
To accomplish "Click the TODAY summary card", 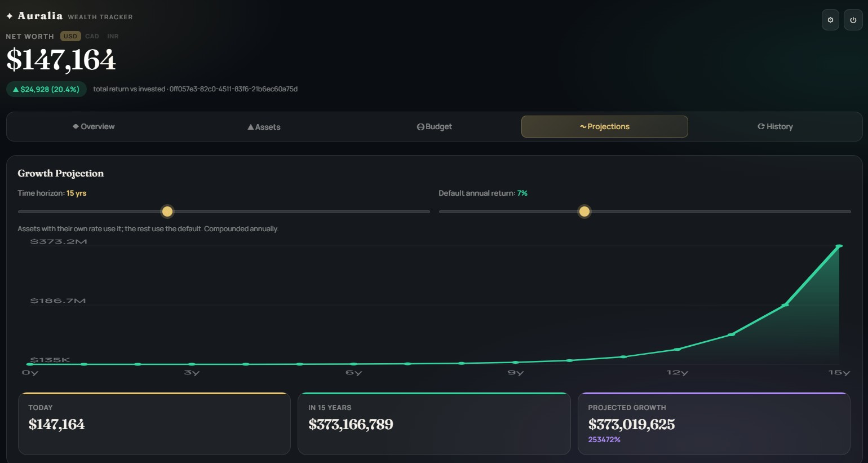I will pos(154,424).
